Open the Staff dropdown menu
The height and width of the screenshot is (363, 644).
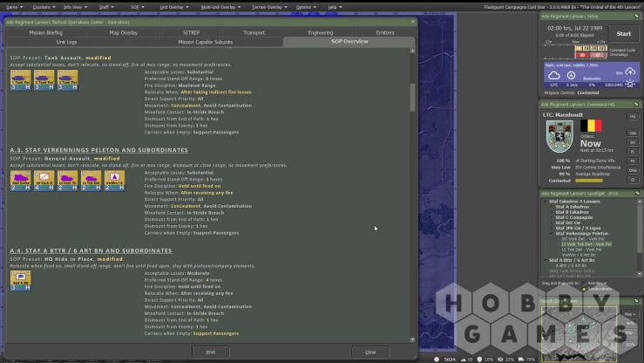click(106, 7)
